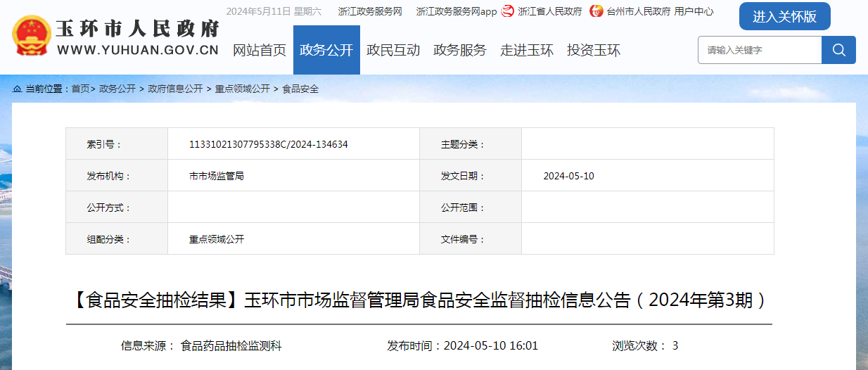Click the 进入关怀版 button
The image size is (868, 370).
coord(785,16)
